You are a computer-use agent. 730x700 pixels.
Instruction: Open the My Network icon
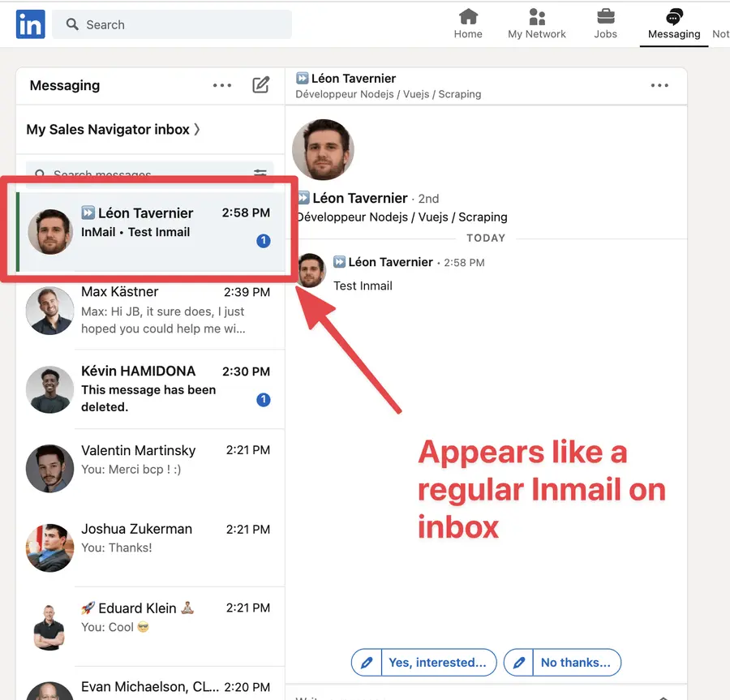point(536,18)
